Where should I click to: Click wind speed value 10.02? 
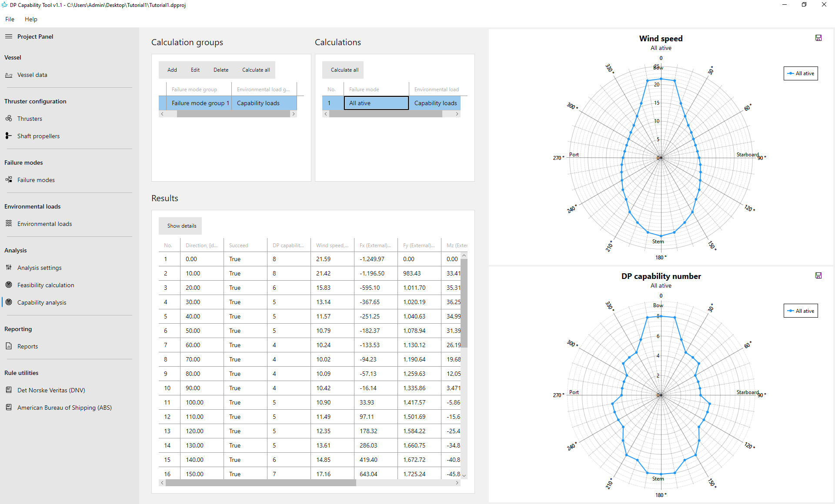323,359
